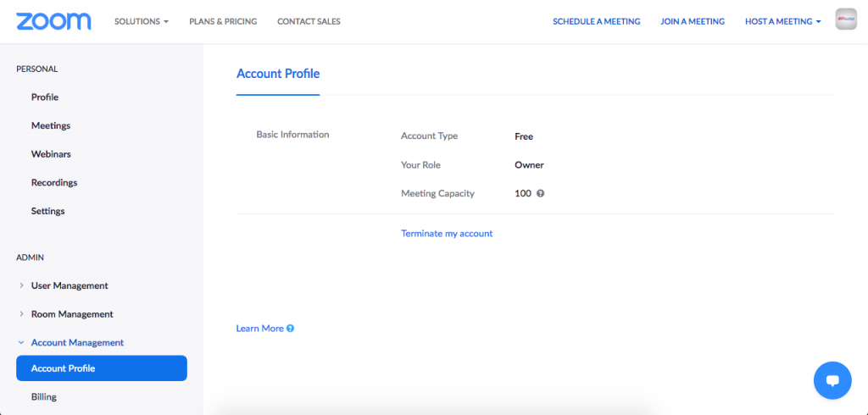Expand Room Management chevron
This screenshot has width=868, height=415.
click(21, 313)
